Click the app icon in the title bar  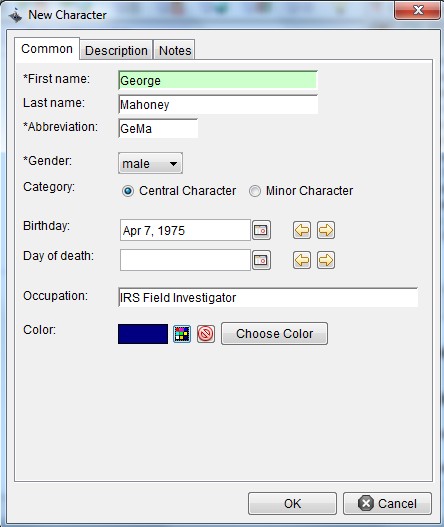(x=15, y=15)
